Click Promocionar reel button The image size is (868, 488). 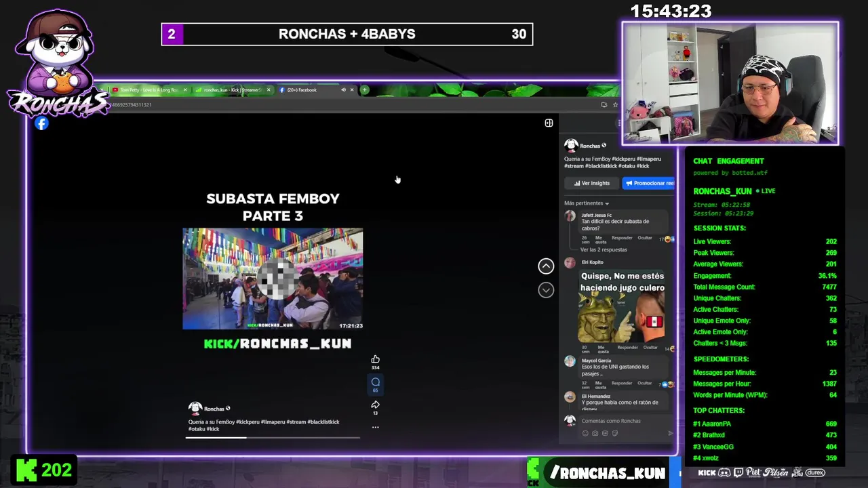click(649, 183)
